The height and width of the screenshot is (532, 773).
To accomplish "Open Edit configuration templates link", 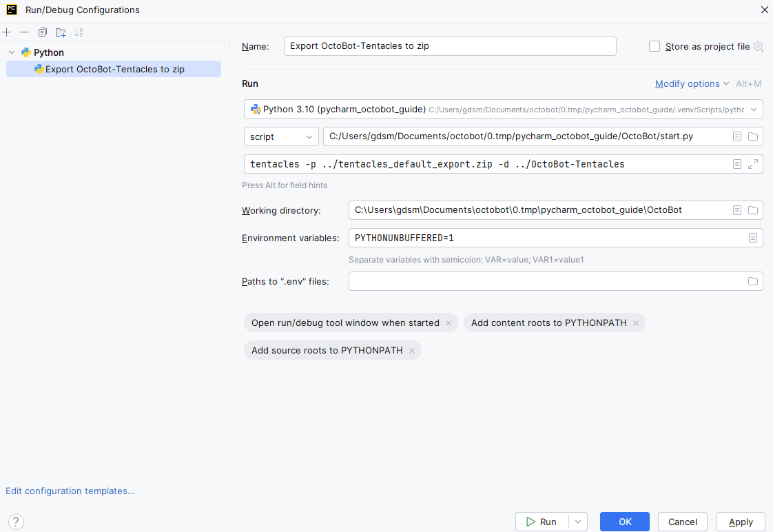I will (70, 491).
